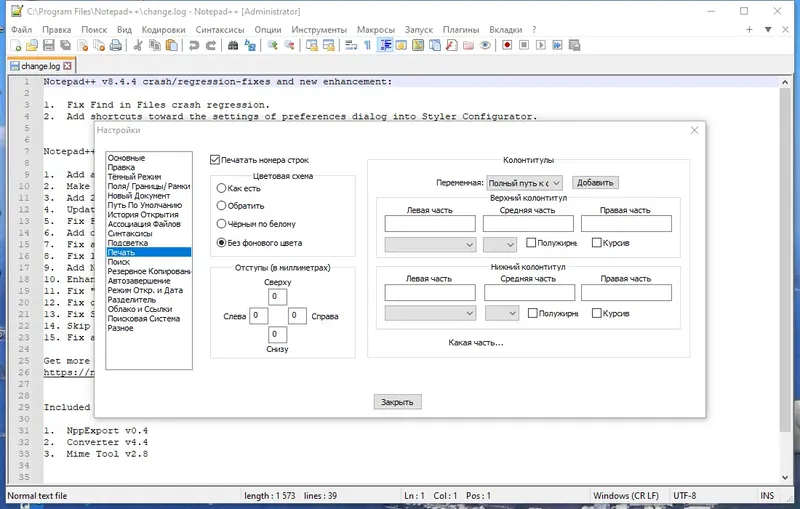
Task: Click the Stop Recording macro icon
Action: [x=523, y=45]
